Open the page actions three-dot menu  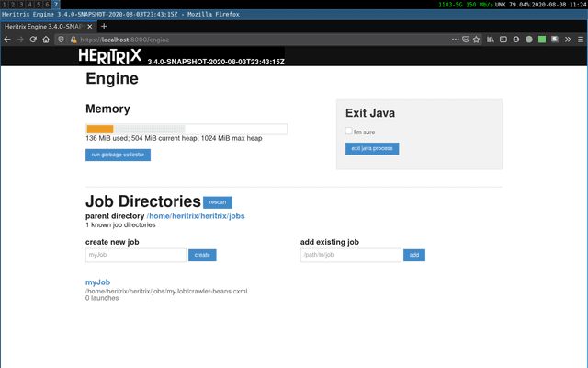click(456, 39)
